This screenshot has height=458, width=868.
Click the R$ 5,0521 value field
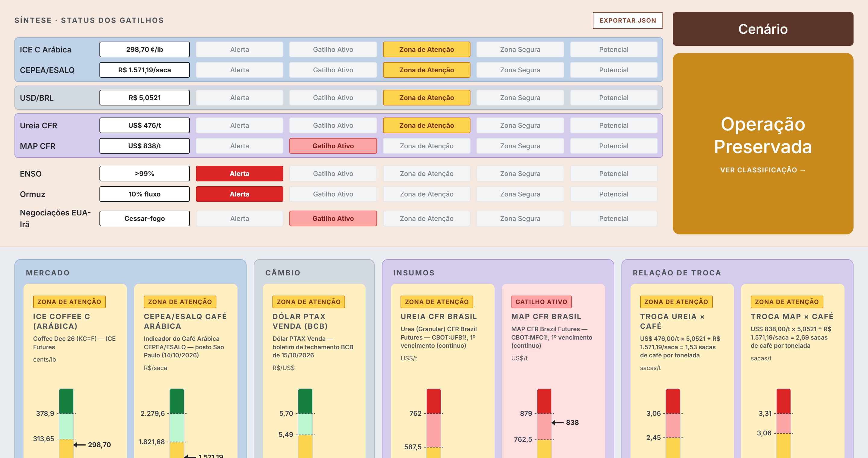[145, 98]
